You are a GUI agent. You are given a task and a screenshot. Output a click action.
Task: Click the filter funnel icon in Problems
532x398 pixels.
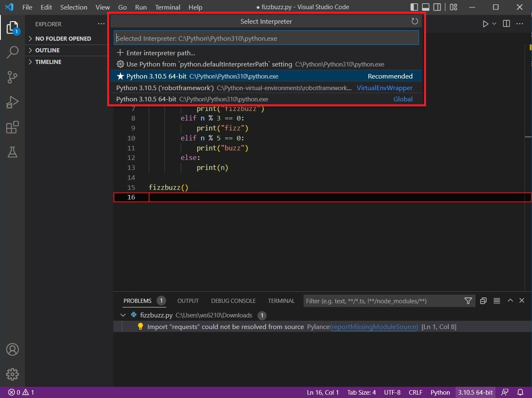pos(468,301)
